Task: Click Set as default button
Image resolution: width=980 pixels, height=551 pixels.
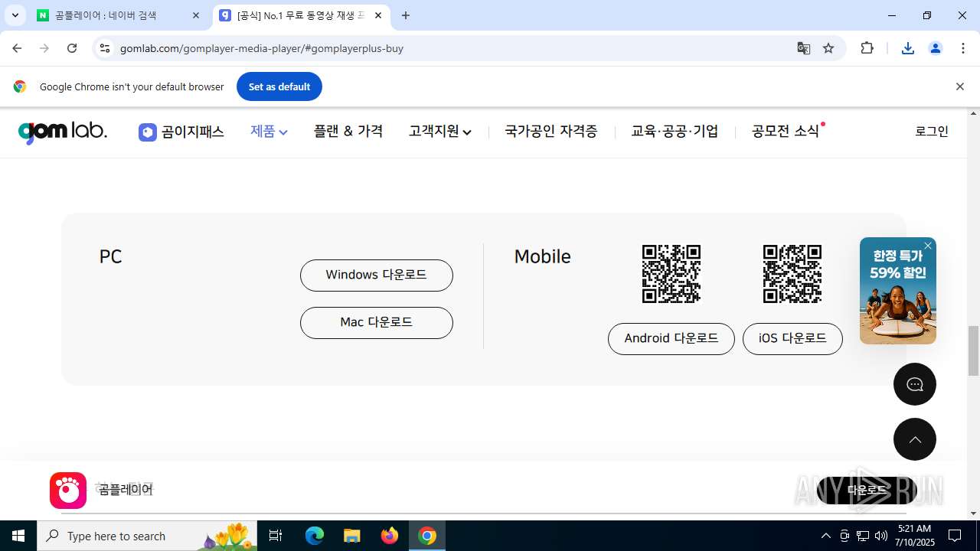Action: click(x=279, y=86)
